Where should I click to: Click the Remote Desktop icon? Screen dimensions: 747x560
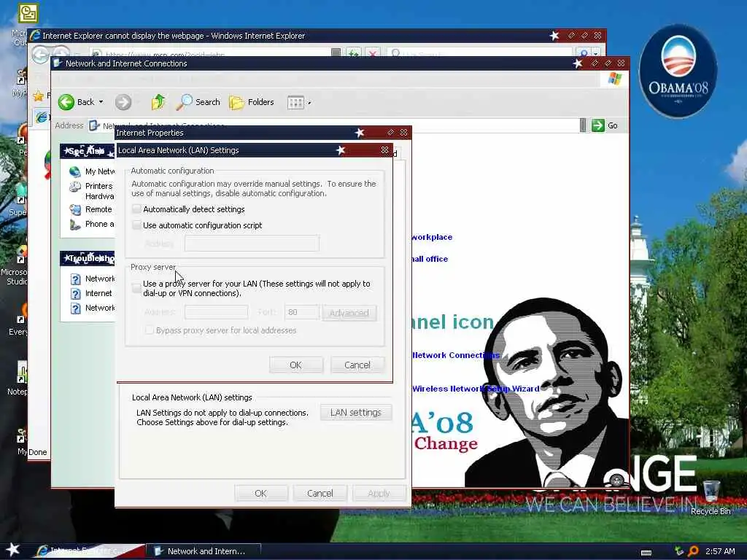(x=75, y=209)
